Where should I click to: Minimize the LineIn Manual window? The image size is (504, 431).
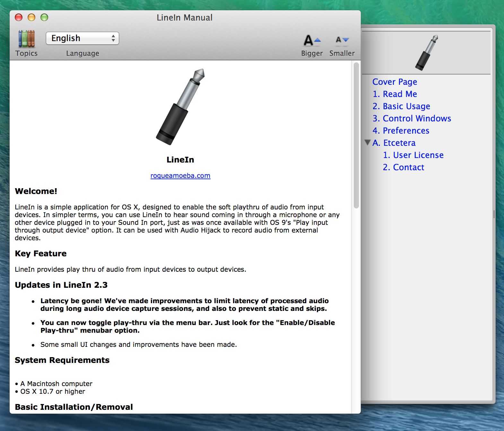click(x=31, y=17)
